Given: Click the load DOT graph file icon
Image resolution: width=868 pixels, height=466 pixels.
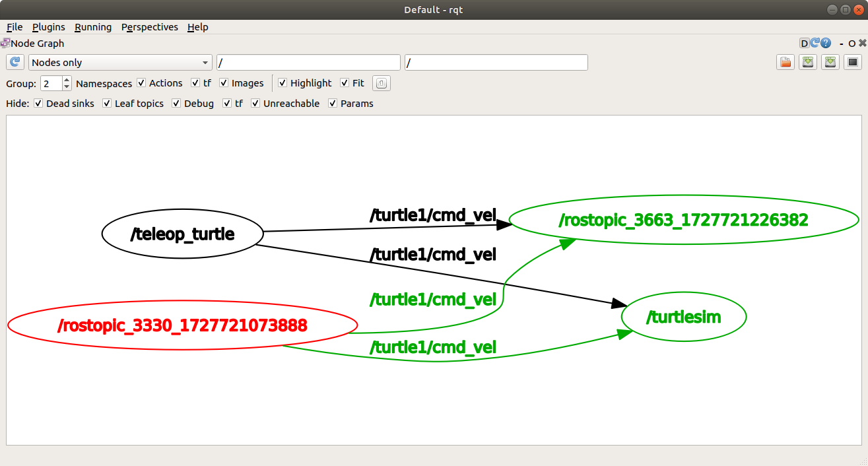Looking at the screenshot, I should coord(785,62).
